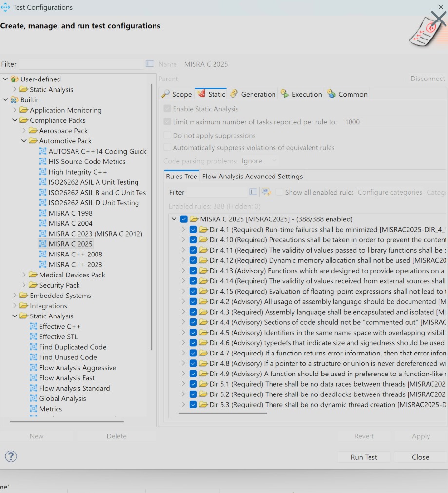448x493 pixels.
Task: Expand the Medical Devices Pack folder
Action: point(24,275)
